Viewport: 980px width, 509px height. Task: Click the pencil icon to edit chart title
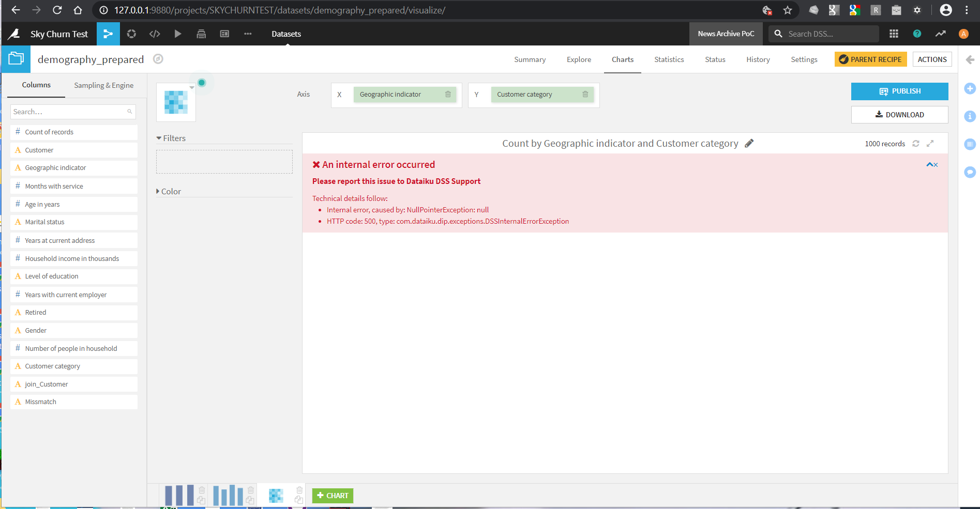click(749, 144)
